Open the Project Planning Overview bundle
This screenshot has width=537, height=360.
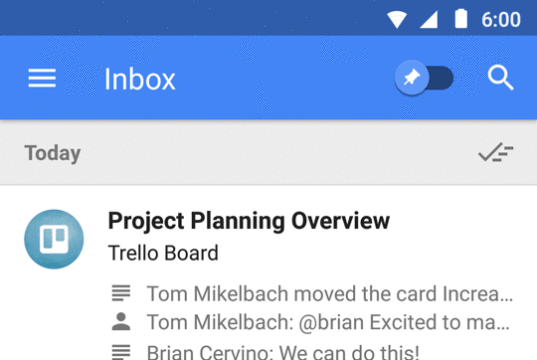[249, 221]
